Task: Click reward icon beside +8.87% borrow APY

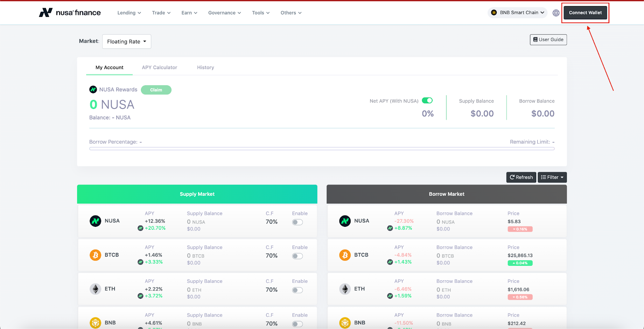Action: (390, 228)
